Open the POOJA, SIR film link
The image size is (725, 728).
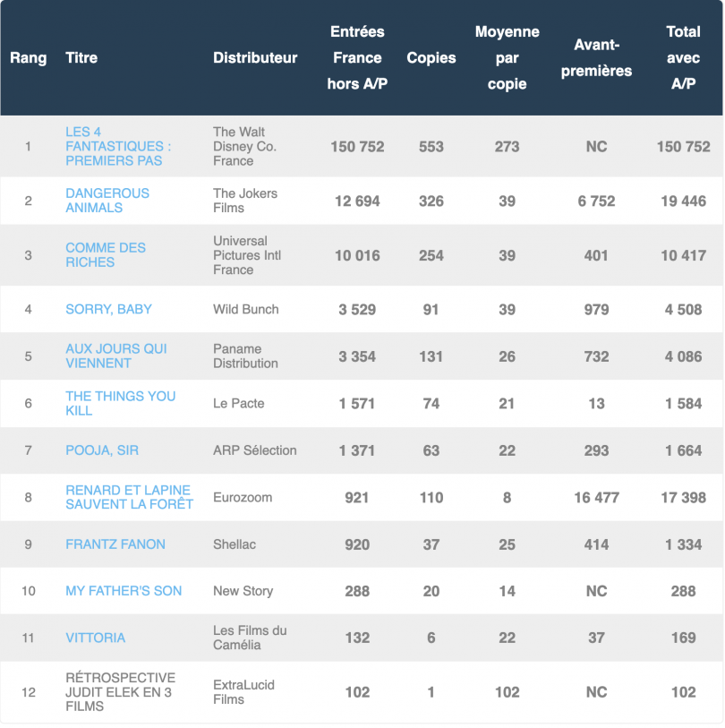pyautogui.click(x=102, y=450)
